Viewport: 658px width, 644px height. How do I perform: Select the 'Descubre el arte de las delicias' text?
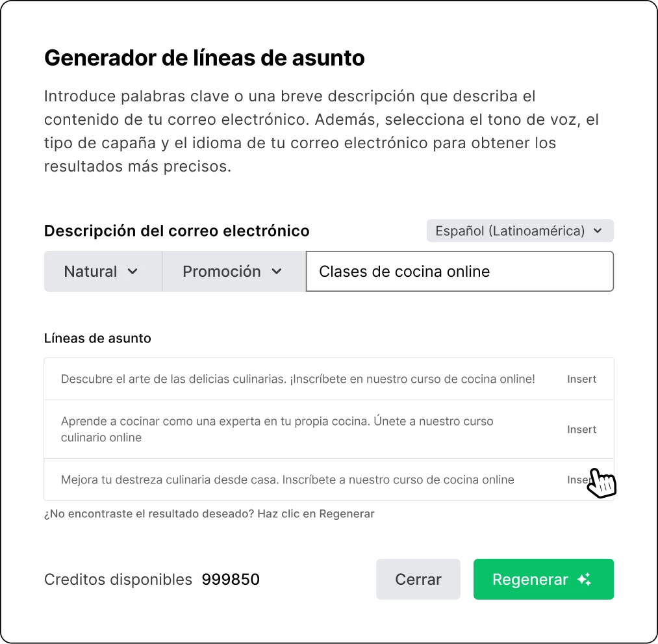pyautogui.click(x=297, y=379)
